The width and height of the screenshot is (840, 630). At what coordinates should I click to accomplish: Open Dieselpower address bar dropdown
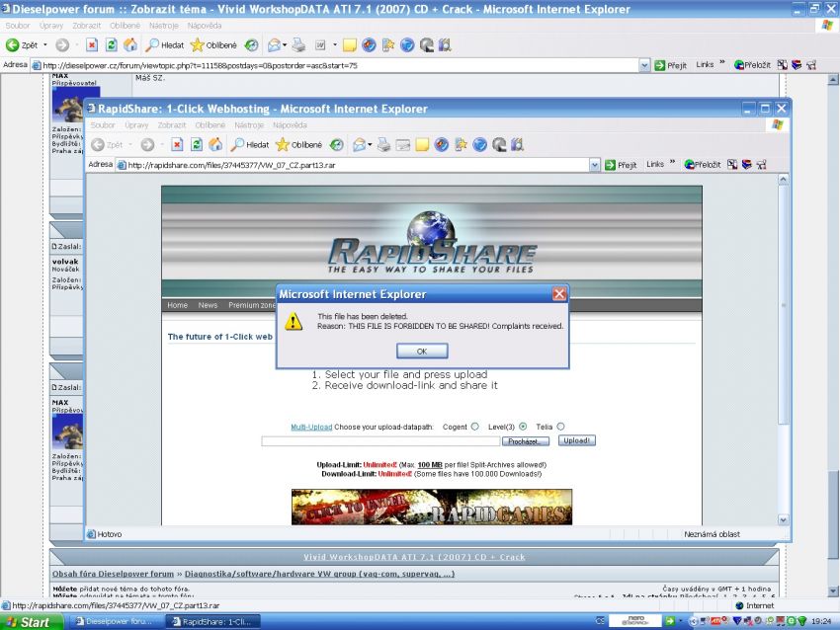(644, 66)
